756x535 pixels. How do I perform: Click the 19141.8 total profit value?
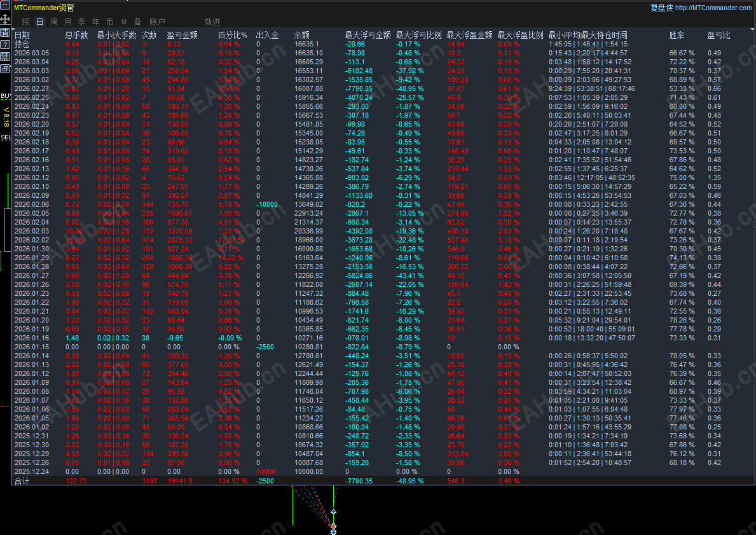click(179, 481)
